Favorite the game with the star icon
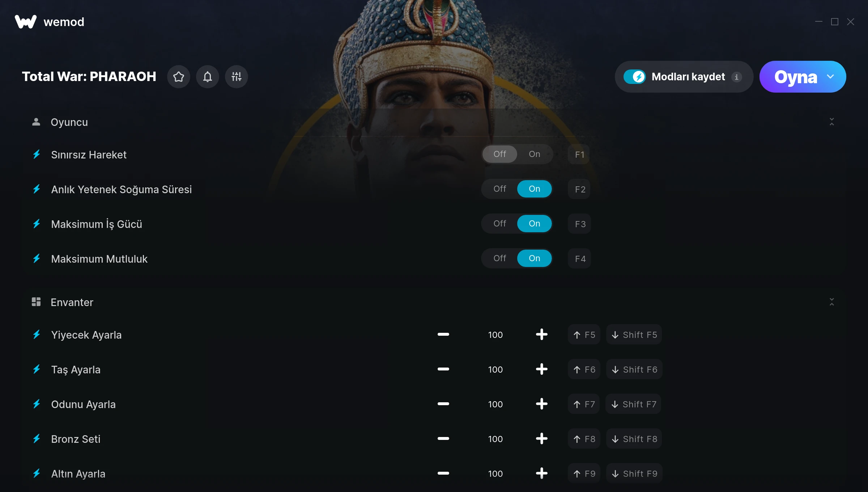The height and width of the screenshot is (492, 868). point(179,77)
